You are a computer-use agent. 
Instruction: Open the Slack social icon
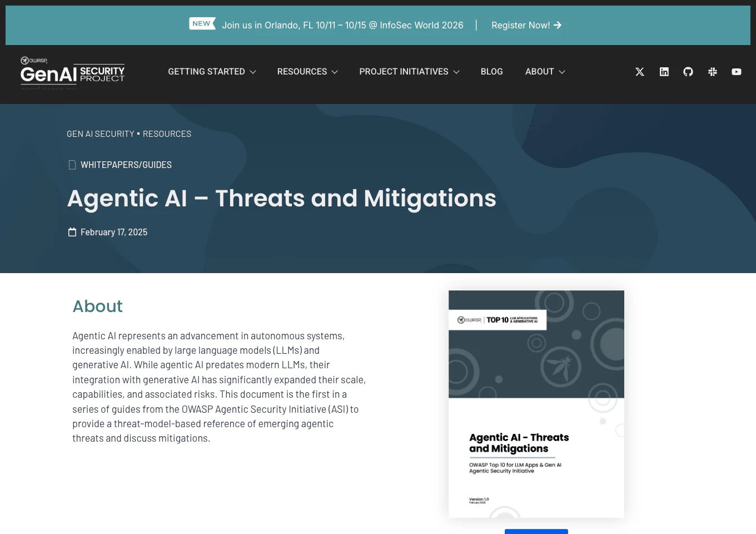click(713, 72)
